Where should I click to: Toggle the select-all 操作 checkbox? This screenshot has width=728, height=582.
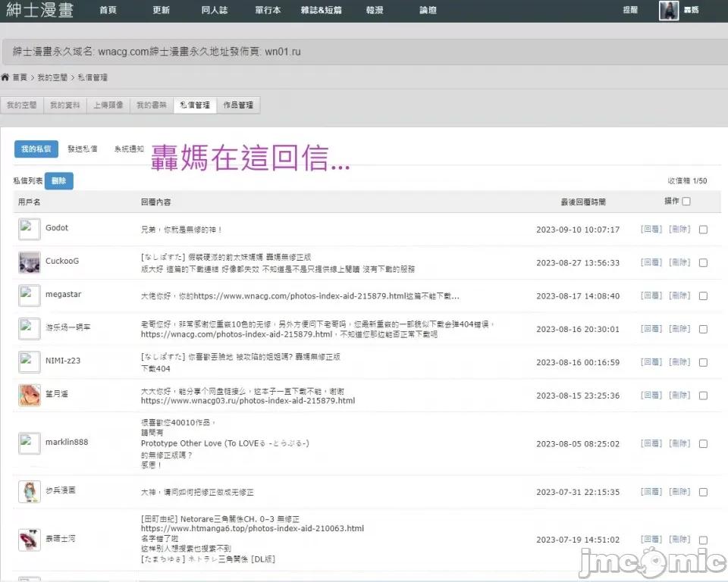pos(686,202)
